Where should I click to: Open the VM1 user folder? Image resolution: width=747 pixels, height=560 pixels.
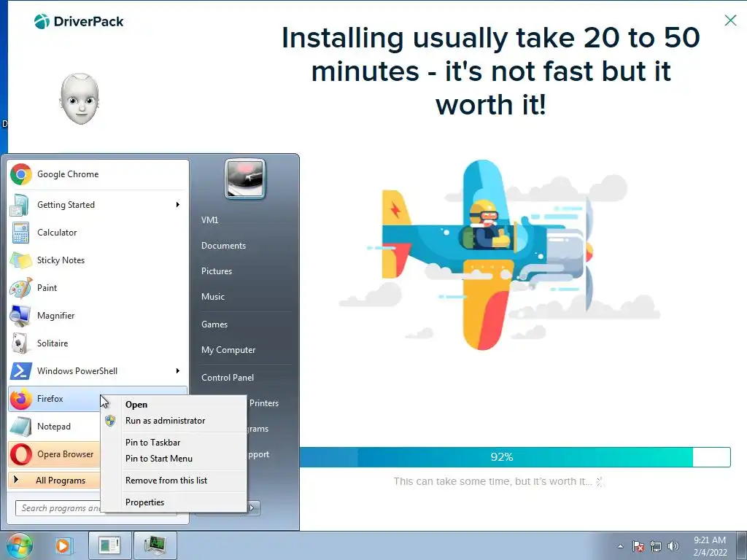(209, 220)
